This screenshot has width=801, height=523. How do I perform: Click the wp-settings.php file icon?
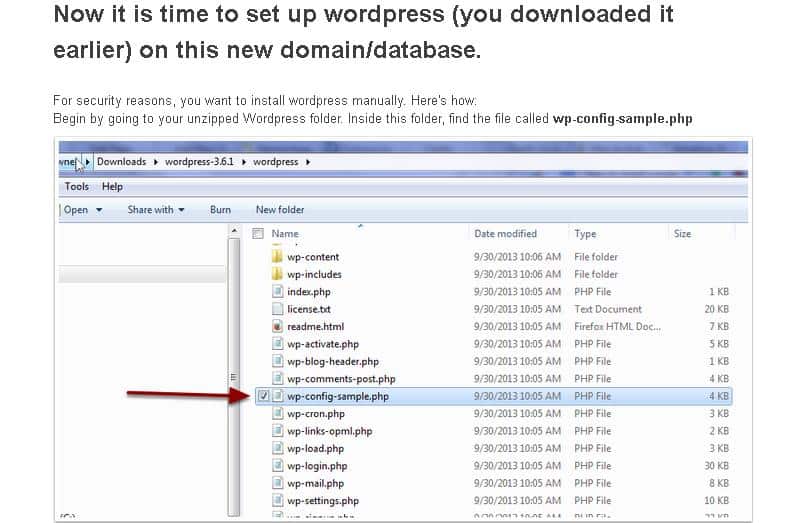tap(277, 500)
